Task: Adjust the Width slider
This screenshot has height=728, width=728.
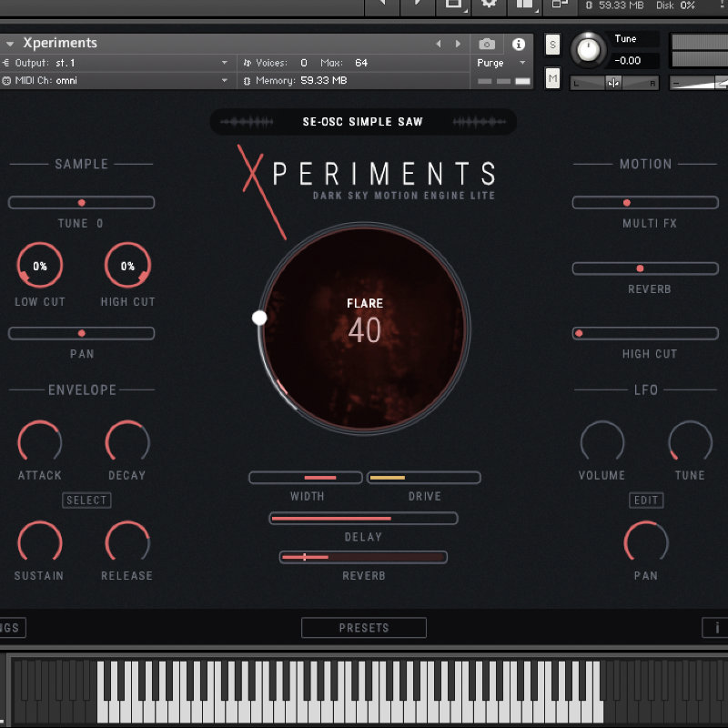Action: pyautogui.click(x=306, y=477)
